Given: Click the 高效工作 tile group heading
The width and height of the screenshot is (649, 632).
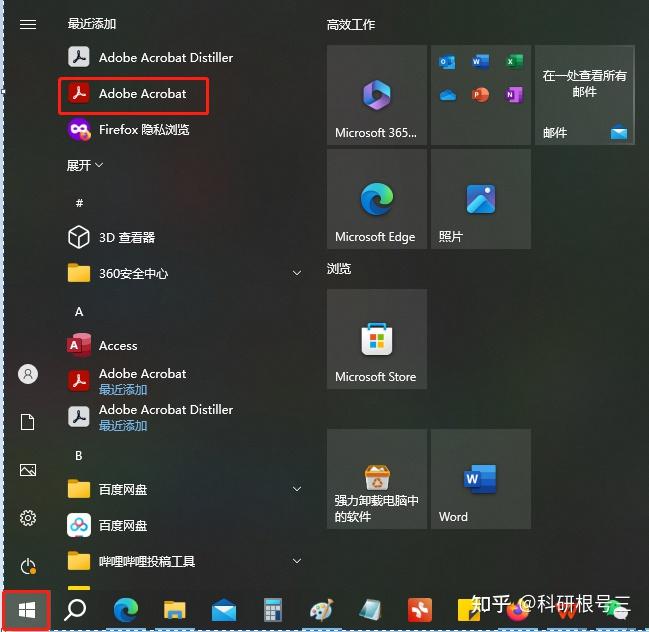Looking at the screenshot, I should (x=351, y=24).
